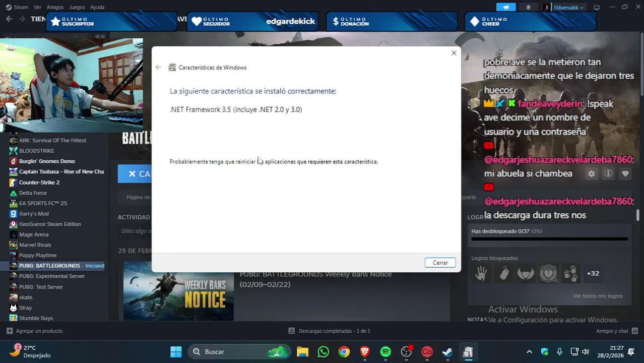Viewport: 644px width, 363px height.
Task: Close the Características de Windows dialog with X
Action: tap(454, 53)
